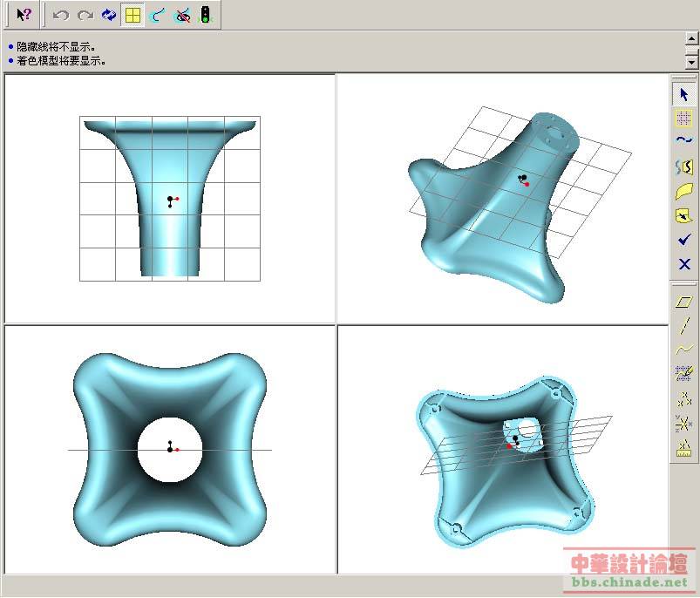Click the coordinate system icon

coord(683,423)
